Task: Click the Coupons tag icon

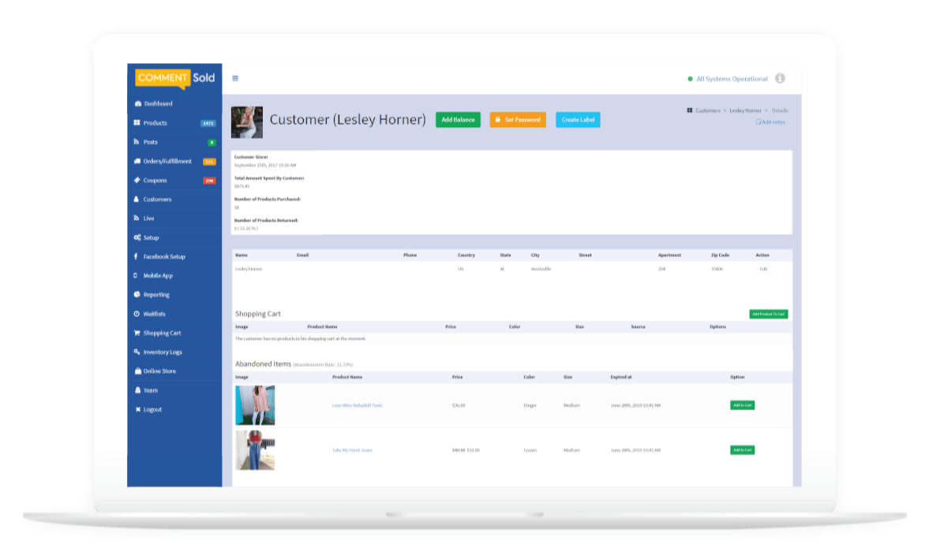Action: [137, 181]
